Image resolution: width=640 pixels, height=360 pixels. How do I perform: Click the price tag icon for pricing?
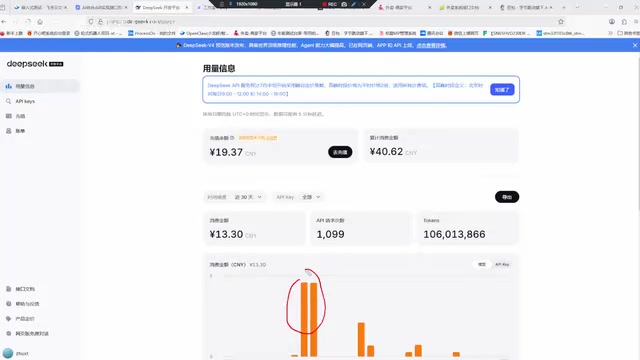coord(9,319)
